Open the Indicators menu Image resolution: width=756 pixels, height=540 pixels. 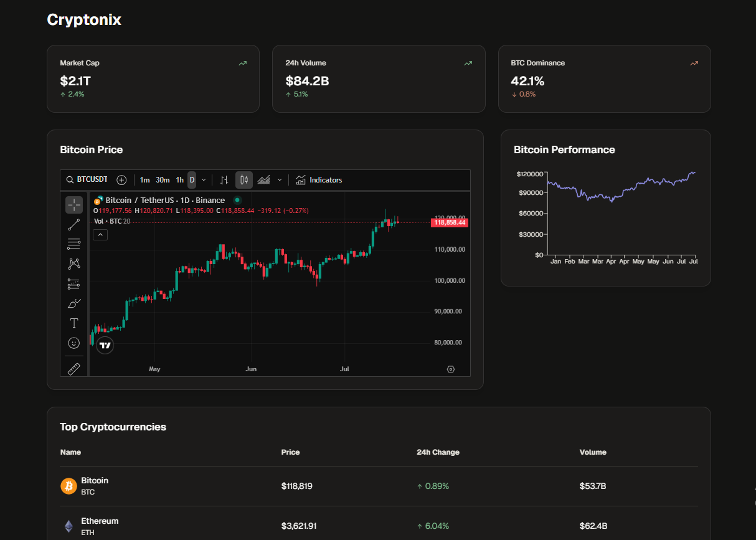319,180
